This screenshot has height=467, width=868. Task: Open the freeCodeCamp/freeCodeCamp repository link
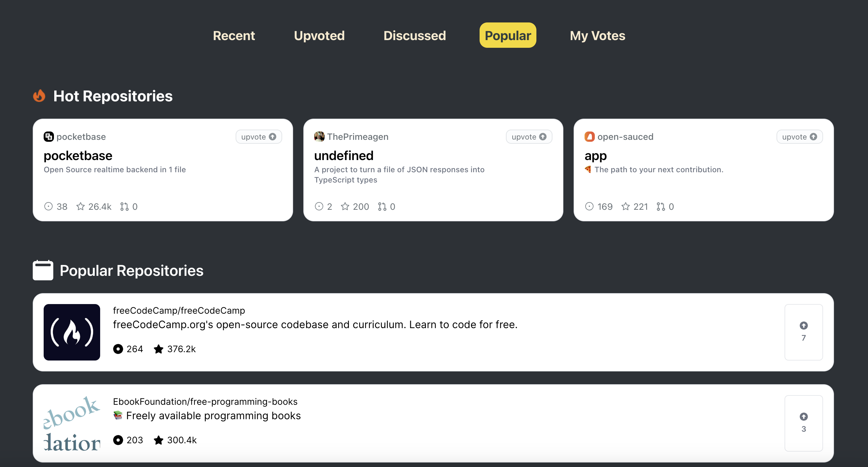(178, 310)
